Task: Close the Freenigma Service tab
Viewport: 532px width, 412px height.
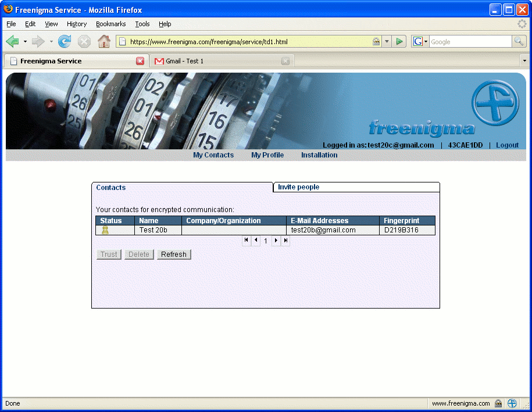Action: pos(140,61)
